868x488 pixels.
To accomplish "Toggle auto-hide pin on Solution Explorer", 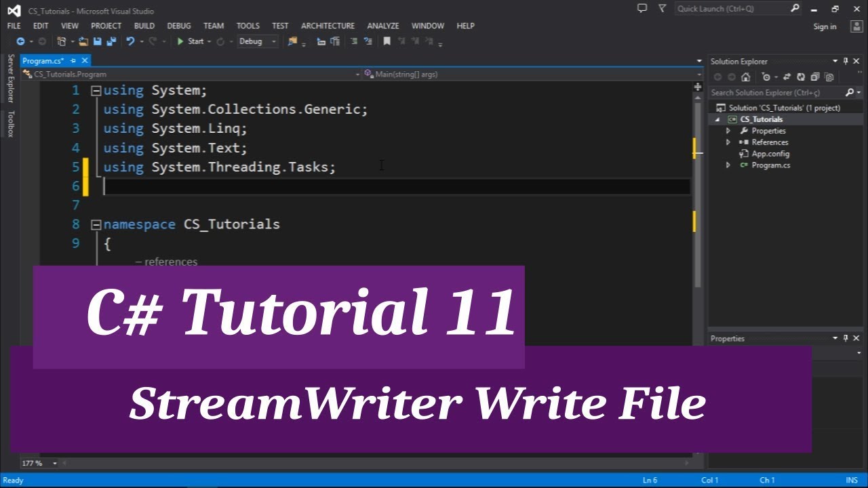I will [x=846, y=61].
